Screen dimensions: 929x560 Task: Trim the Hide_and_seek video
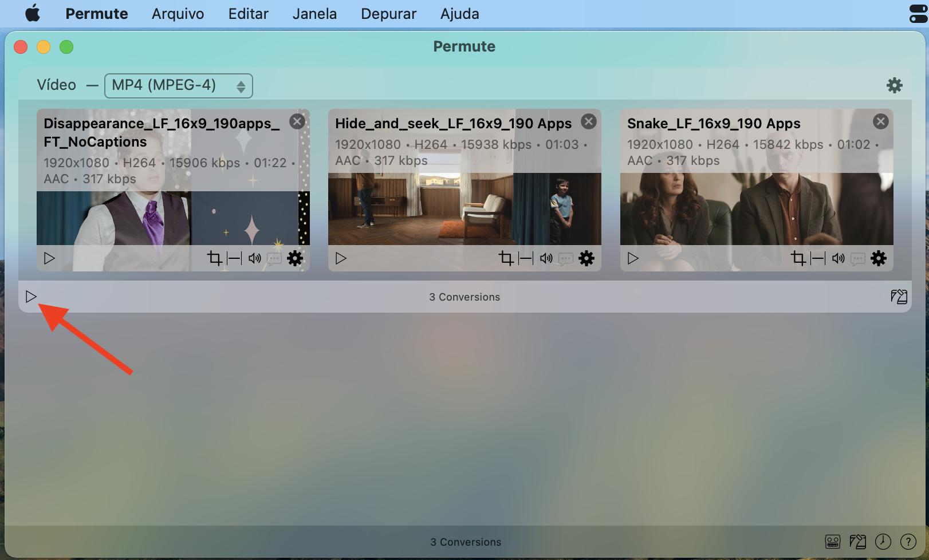coord(526,258)
